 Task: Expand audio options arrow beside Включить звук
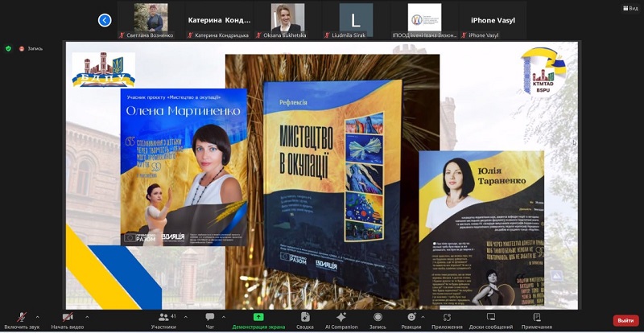click(x=38, y=317)
